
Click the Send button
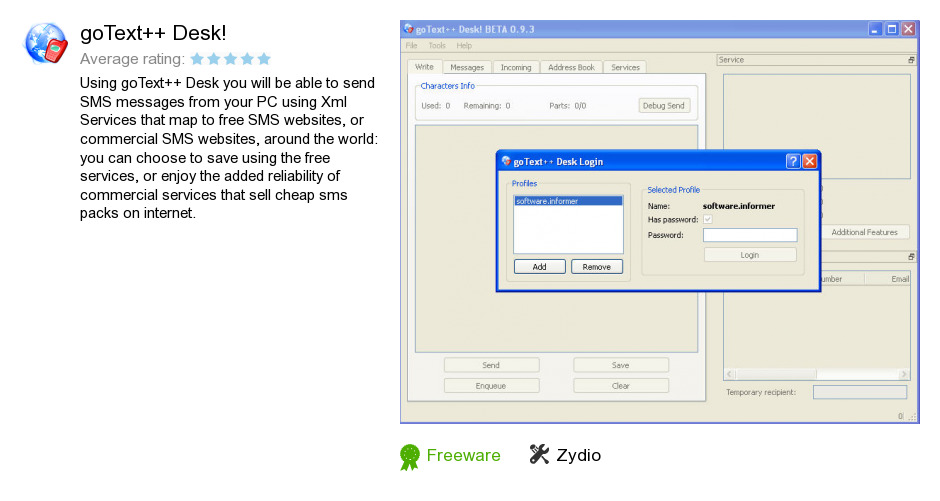(x=491, y=365)
